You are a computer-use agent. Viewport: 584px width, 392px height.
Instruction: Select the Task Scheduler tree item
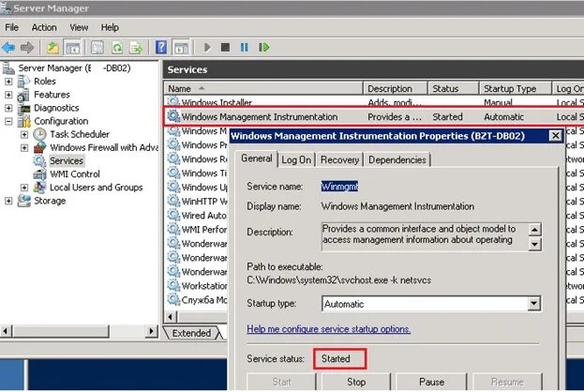80,134
